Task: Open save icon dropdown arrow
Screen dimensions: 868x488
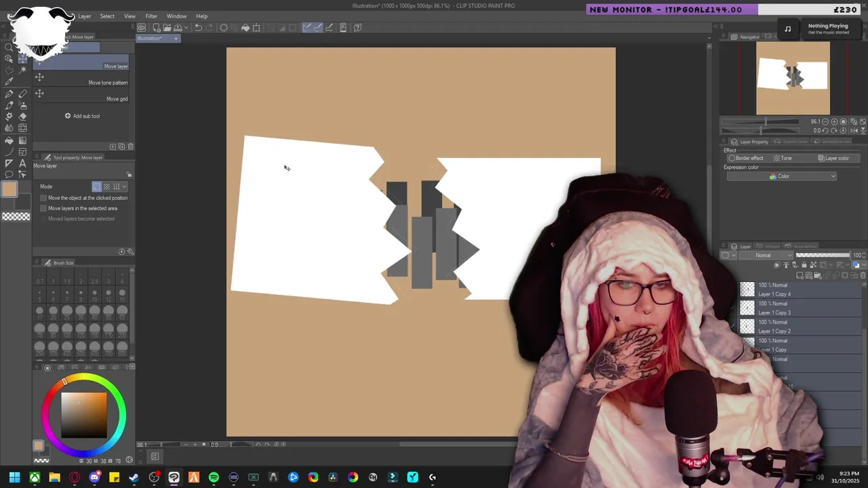Action: 186,28
